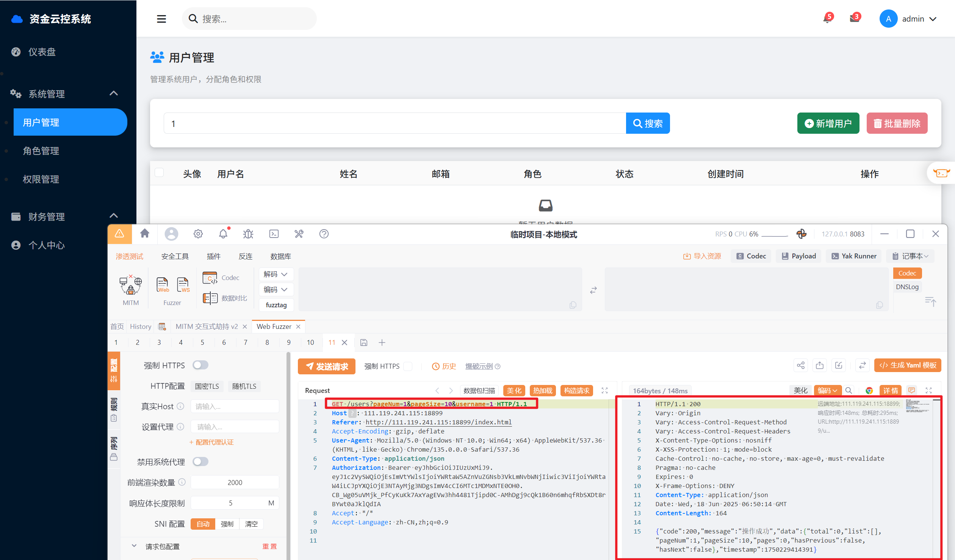Click the real Host input field
955x560 pixels.
(235, 406)
